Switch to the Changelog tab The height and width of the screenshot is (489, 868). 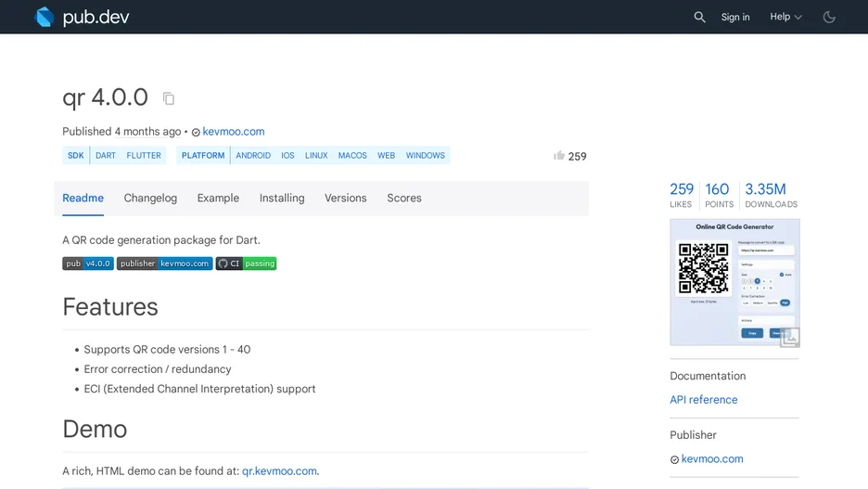pyautogui.click(x=150, y=199)
